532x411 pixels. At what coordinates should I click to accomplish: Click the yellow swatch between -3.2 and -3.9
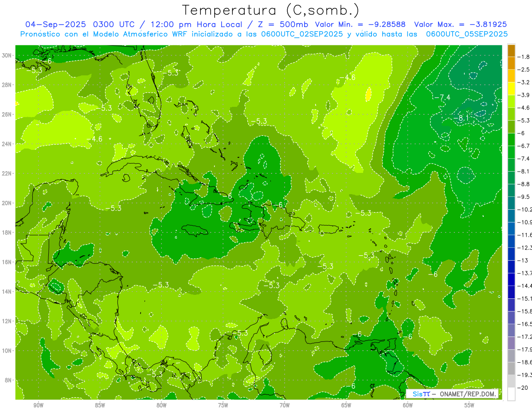(x=511, y=89)
